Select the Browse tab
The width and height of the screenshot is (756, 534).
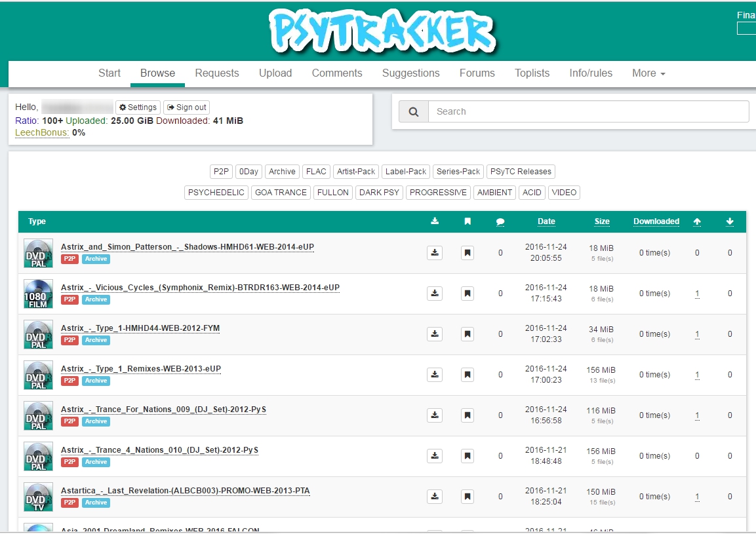pos(157,73)
